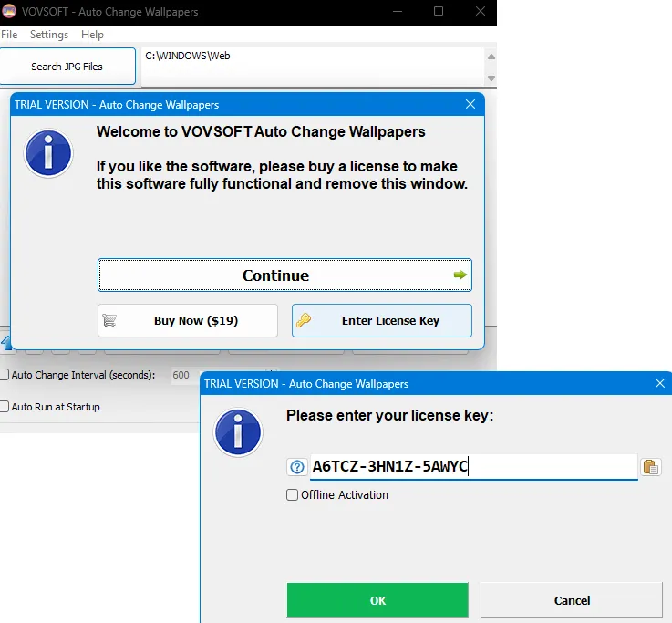This screenshot has width=672, height=623.
Task: Click the paste icon beside license key field
Action: [650, 467]
